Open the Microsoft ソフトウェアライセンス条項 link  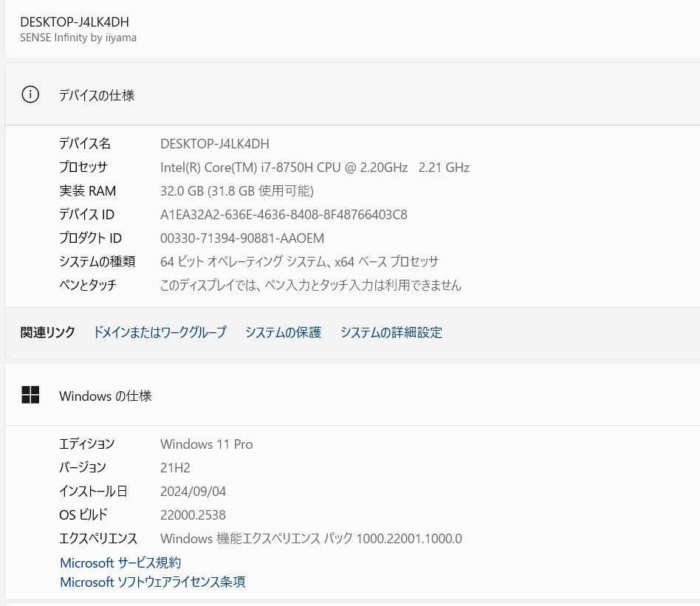pyautogui.click(x=153, y=582)
